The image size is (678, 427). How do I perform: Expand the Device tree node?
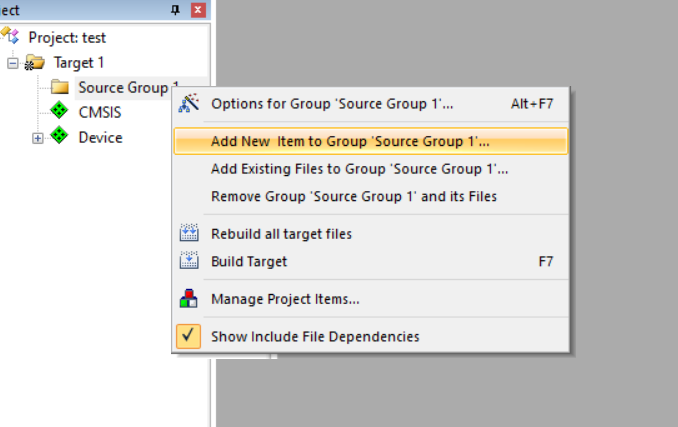(38, 138)
